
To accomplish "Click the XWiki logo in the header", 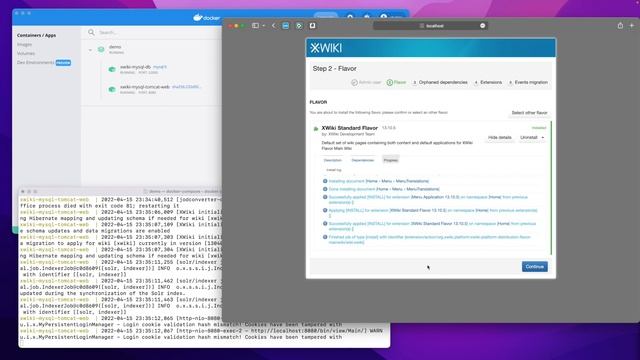I will 326,48.
